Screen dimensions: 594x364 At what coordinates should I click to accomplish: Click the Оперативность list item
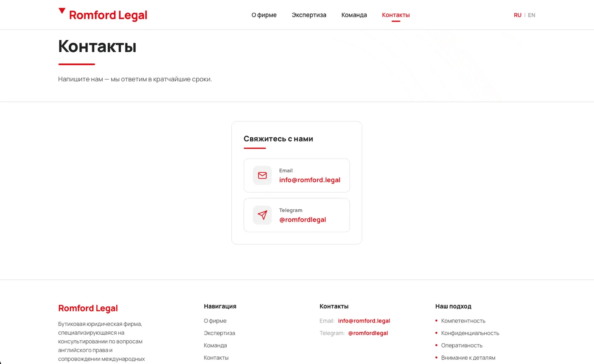462,345
